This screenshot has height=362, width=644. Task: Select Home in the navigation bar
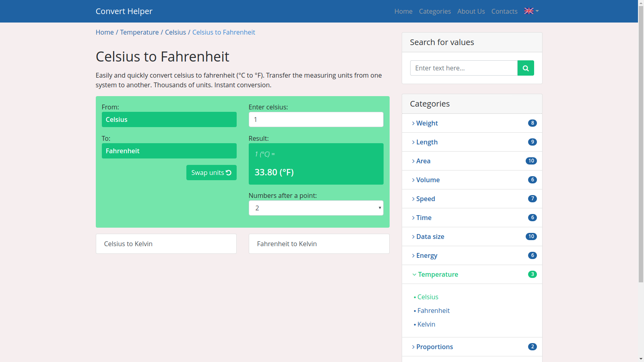[403, 11]
